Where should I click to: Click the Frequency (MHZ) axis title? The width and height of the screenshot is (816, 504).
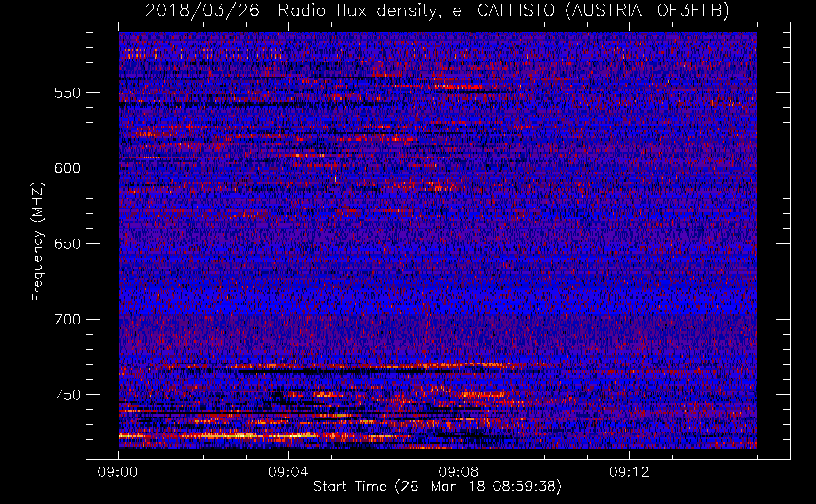point(38,241)
